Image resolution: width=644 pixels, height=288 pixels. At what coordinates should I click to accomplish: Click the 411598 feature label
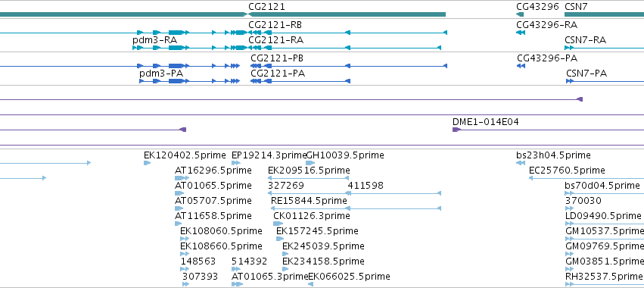point(366,186)
